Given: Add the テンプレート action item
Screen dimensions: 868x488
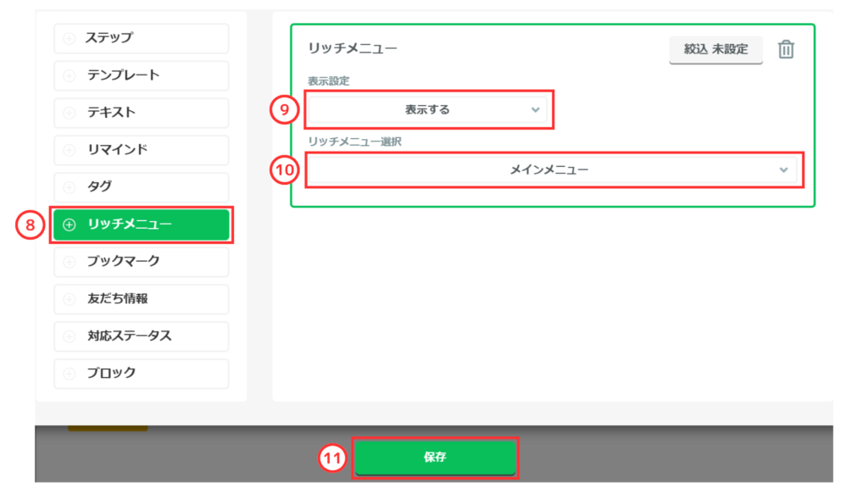Looking at the screenshot, I should 141,75.
